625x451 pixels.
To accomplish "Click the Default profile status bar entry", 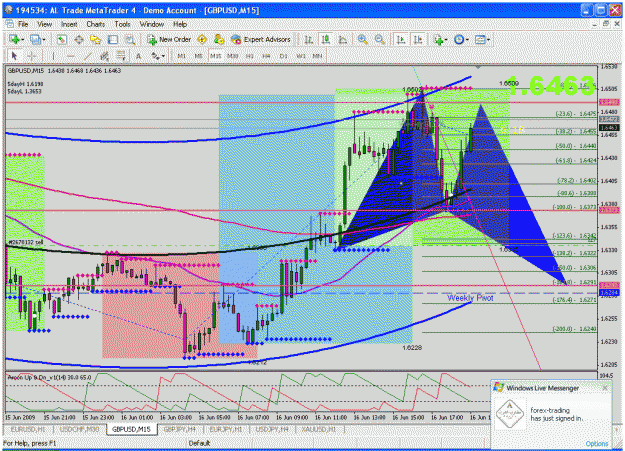I will 199,443.
